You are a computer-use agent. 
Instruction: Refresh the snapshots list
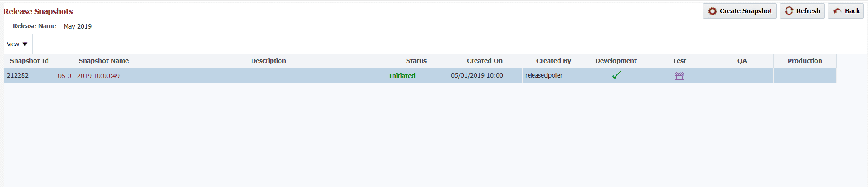click(802, 11)
